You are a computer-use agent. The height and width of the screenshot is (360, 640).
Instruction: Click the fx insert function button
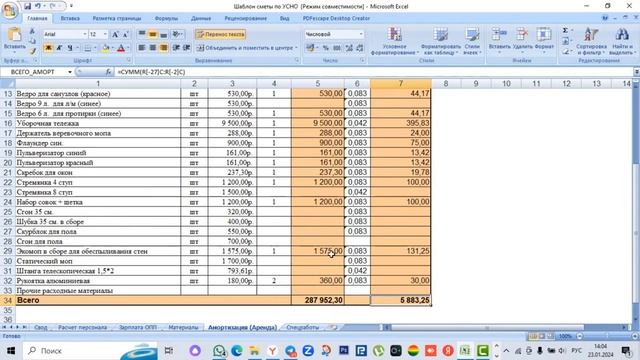coord(108,72)
